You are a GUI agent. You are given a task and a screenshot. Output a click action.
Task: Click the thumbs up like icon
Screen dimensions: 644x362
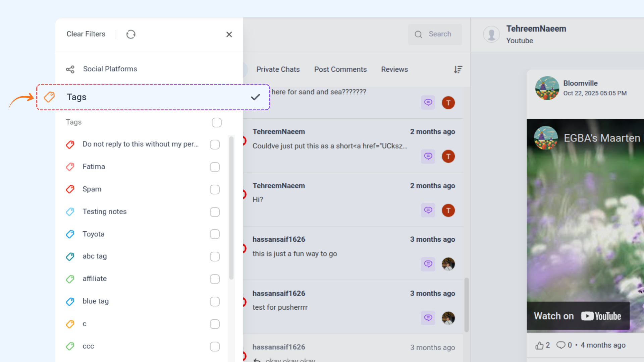(x=539, y=345)
